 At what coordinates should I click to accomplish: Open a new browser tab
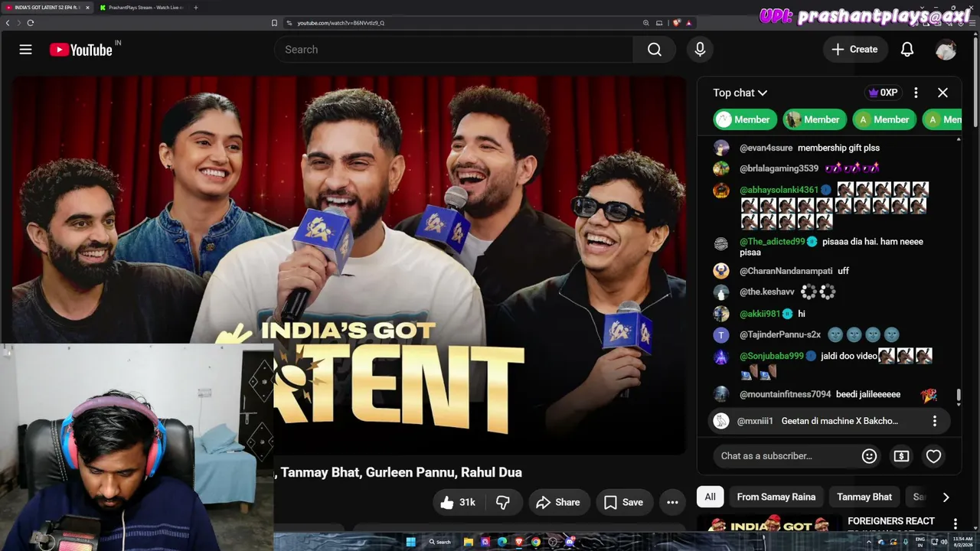point(196,8)
